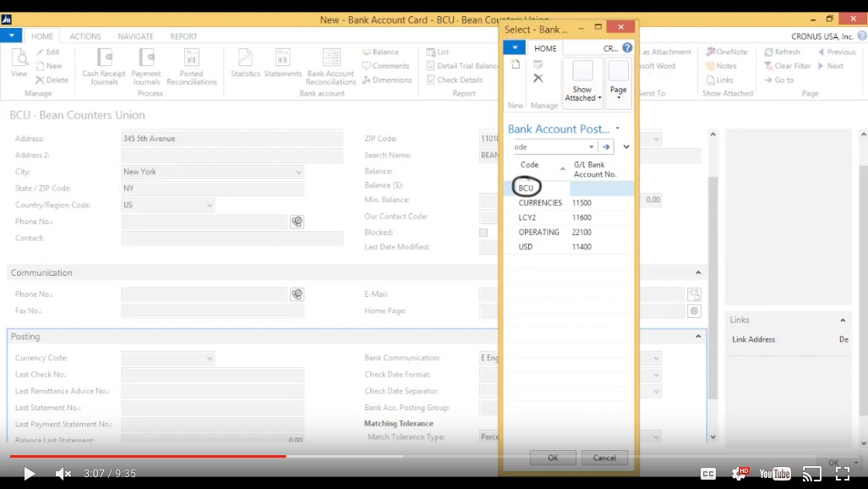
Task: Open the Cash Receipt Journals icon
Action: tap(104, 68)
